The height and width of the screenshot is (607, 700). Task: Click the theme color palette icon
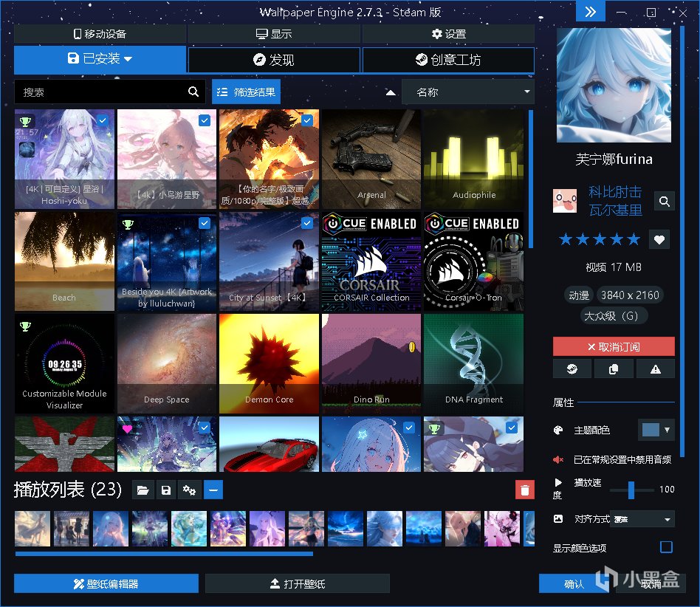click(x=558, y=431)
